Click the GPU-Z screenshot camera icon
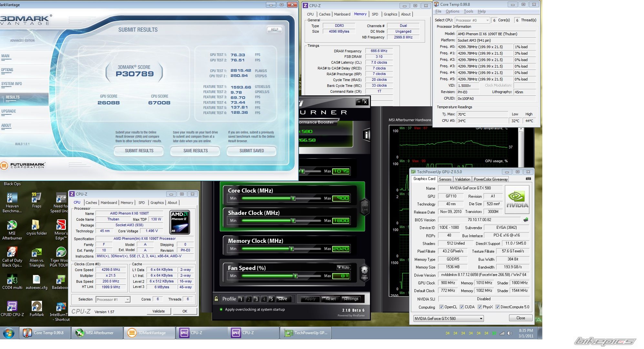This screenshot has height=349, width=644. [x=528, y=178]
